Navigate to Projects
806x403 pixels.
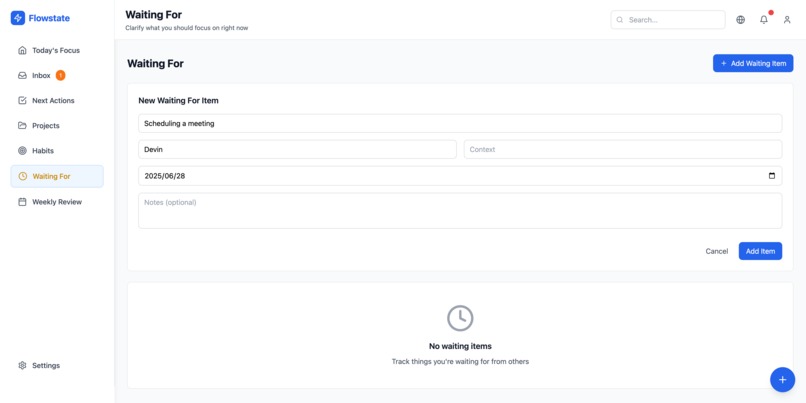57,126
